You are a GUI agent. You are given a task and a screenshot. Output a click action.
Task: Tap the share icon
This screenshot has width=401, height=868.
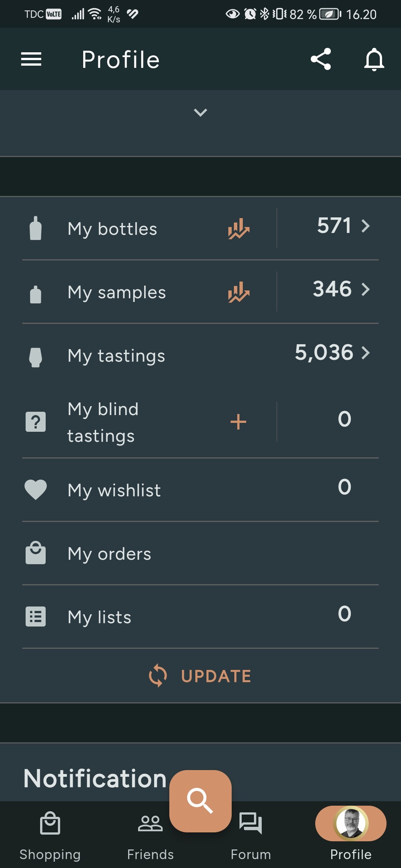[x=321, y=59]
